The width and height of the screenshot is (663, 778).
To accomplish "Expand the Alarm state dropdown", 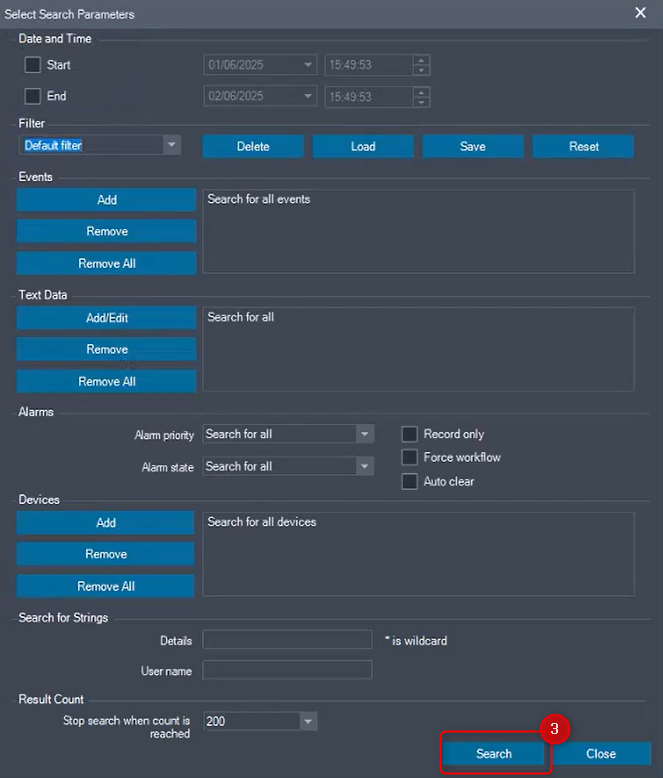I will [x=365, y=466].
